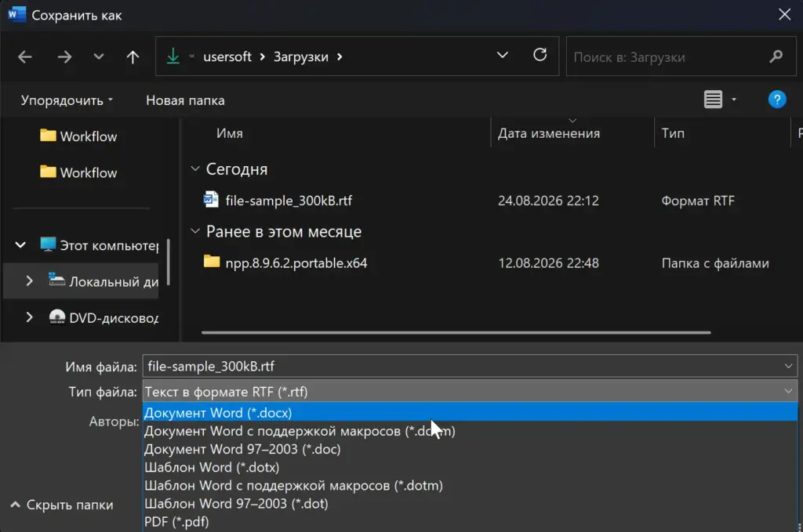Close the Сохранить как dialog
Screen dimensions: 803x532
coord(784,14)
